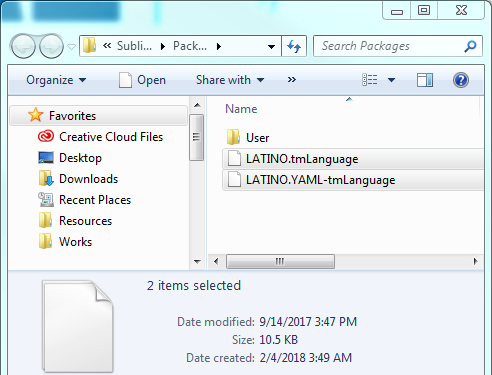This screenshot has height=375, width=492.
Task: Click the Creative Cloud icon
Action: tap(46, 137)
